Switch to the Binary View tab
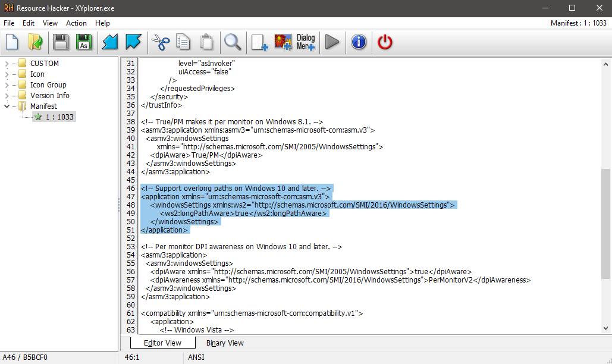612x364 pixels. (x=225, y=343)
